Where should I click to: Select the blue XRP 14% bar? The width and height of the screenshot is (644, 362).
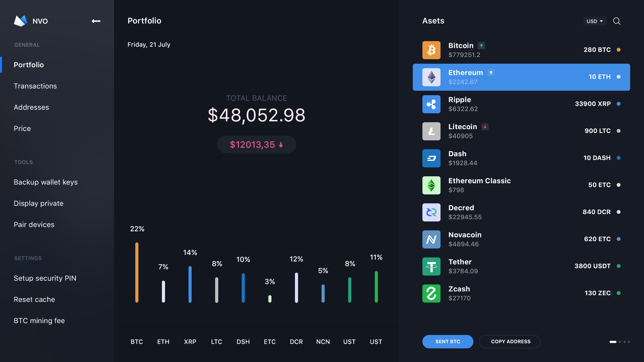190,284
